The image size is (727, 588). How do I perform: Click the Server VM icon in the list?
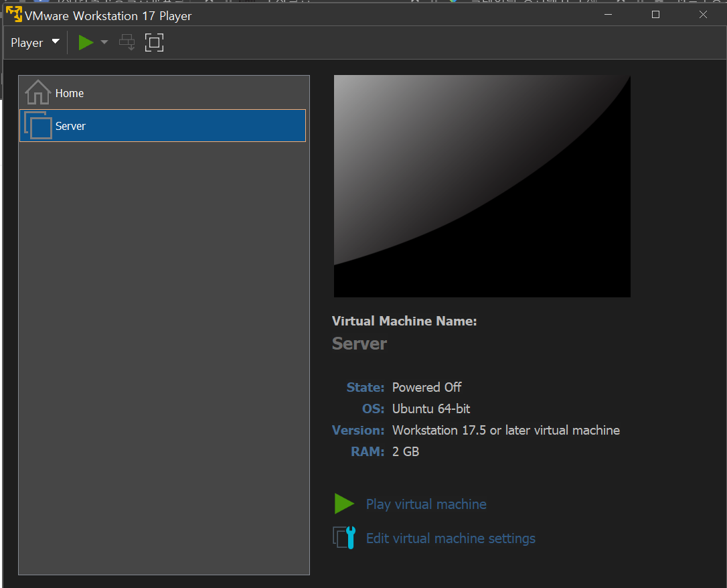click(x=38, y=125)
